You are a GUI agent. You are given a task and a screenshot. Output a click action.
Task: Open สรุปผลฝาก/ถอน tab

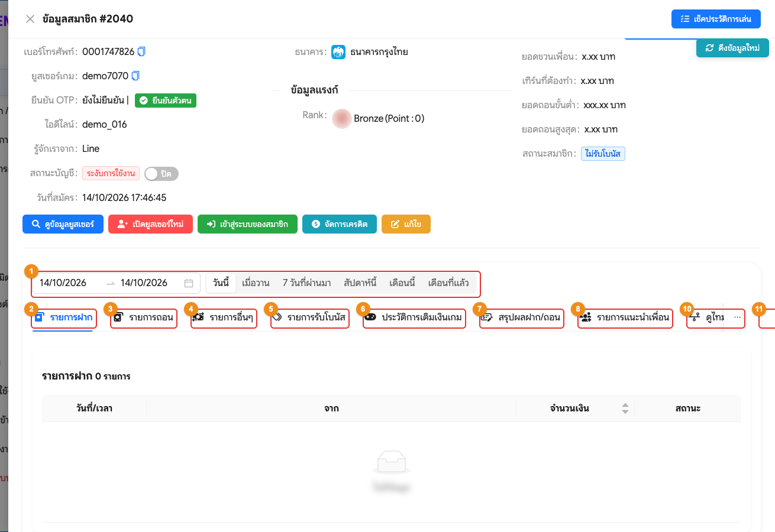521,318
